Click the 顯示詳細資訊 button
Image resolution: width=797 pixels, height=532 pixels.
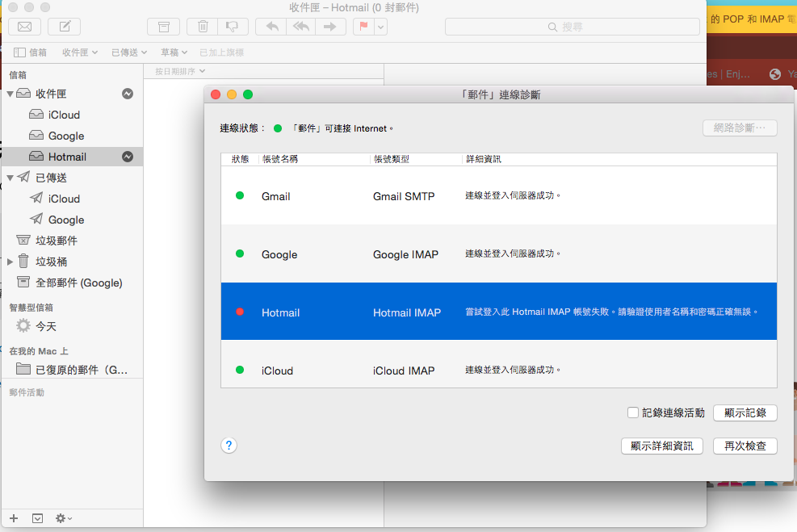(x=662, y=446)
